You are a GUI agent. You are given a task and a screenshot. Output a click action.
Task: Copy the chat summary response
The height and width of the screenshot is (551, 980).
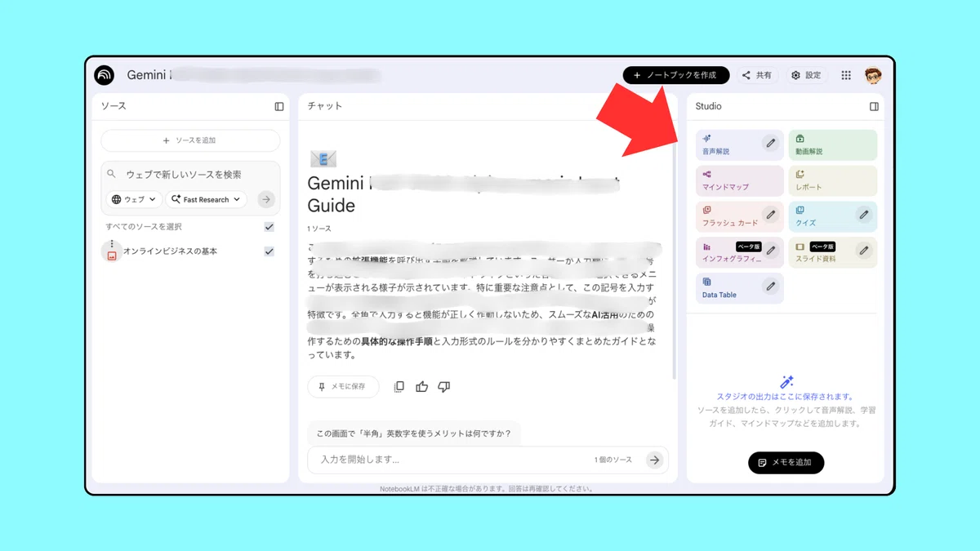[x=399, y=386]
